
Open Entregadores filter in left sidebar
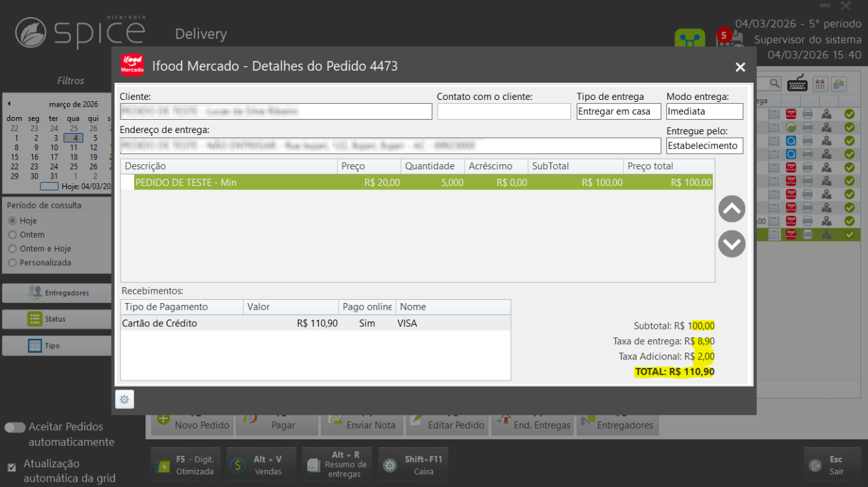(58, 292)
